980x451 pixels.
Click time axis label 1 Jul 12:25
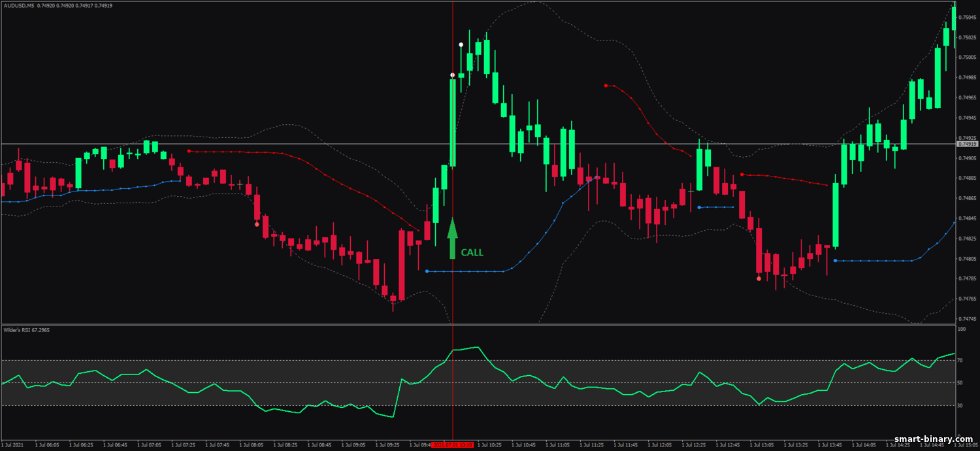[x=693, y=445]
